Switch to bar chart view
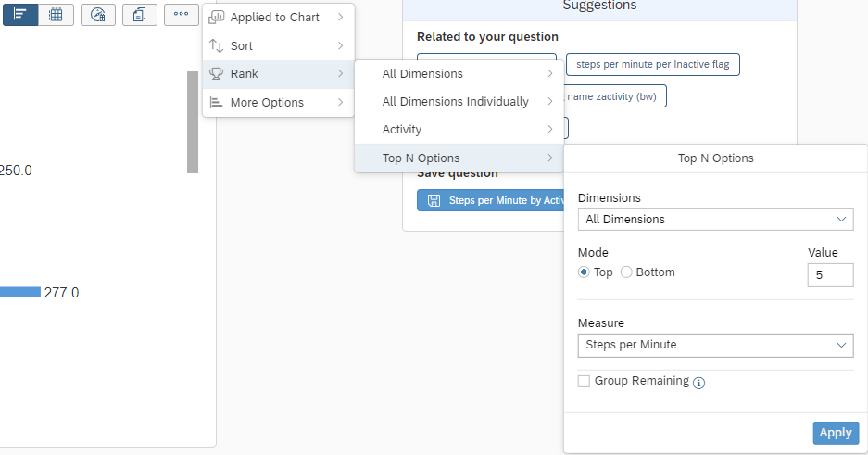 (19, 15)
